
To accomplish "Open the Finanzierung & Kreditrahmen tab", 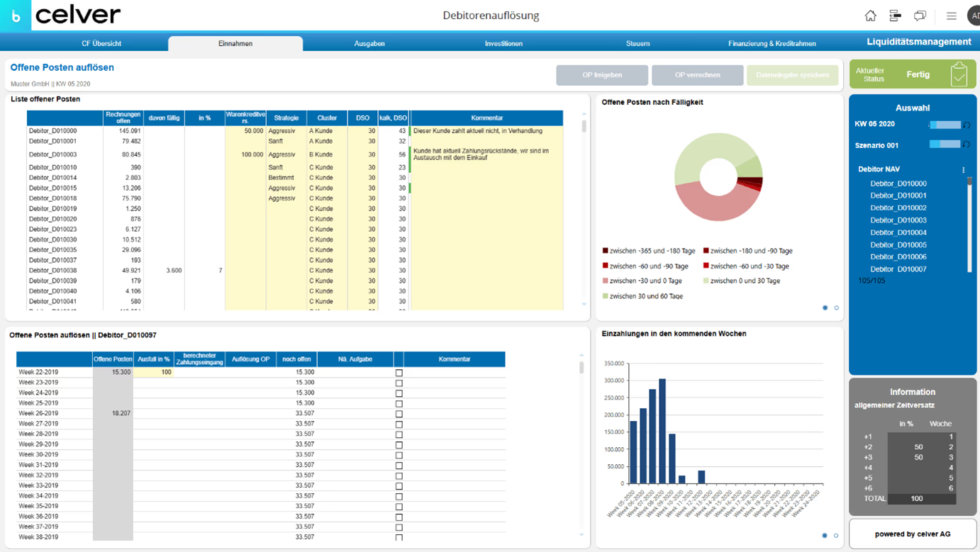I will 772,44.
